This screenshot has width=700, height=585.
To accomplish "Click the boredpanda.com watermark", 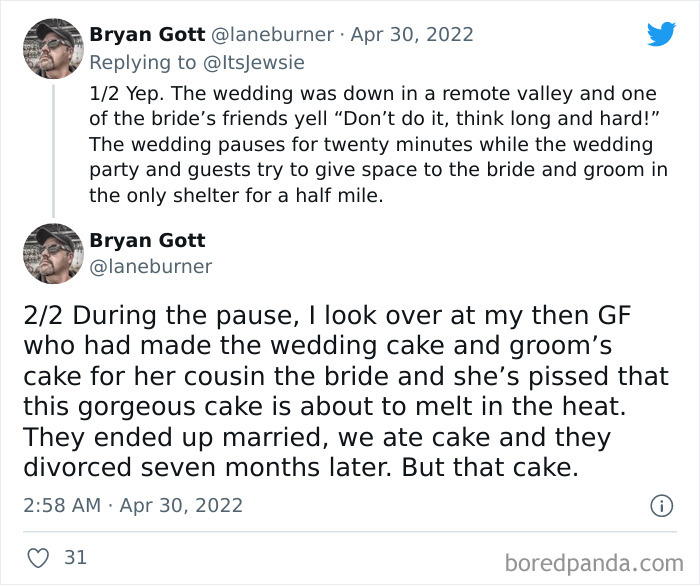I will click(597, 562).
